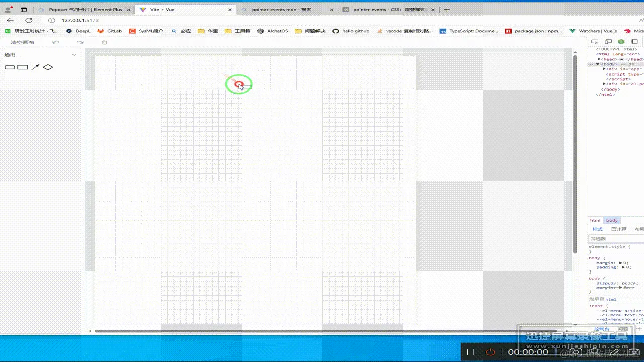Image resolution: width=644 pixels, height=362 pixels.
Task: Click the styles filter input field
Action: 616,239
